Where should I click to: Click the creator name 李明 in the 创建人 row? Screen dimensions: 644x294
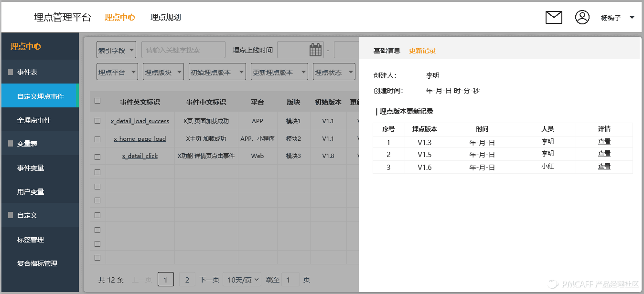point(433,75)
